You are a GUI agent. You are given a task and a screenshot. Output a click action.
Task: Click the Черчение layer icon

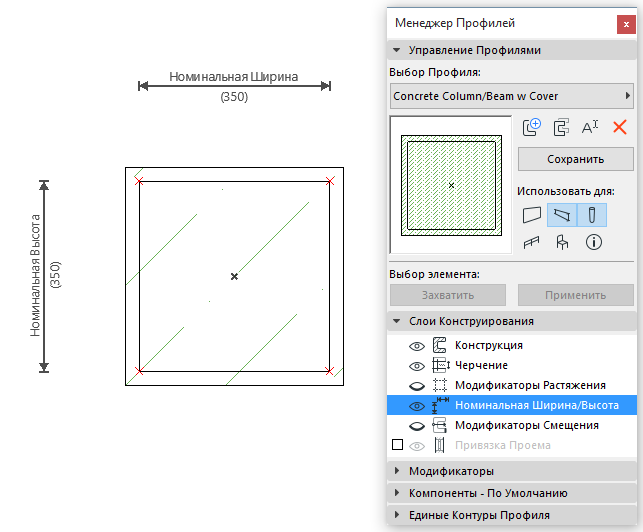click(x=441, y=365)
